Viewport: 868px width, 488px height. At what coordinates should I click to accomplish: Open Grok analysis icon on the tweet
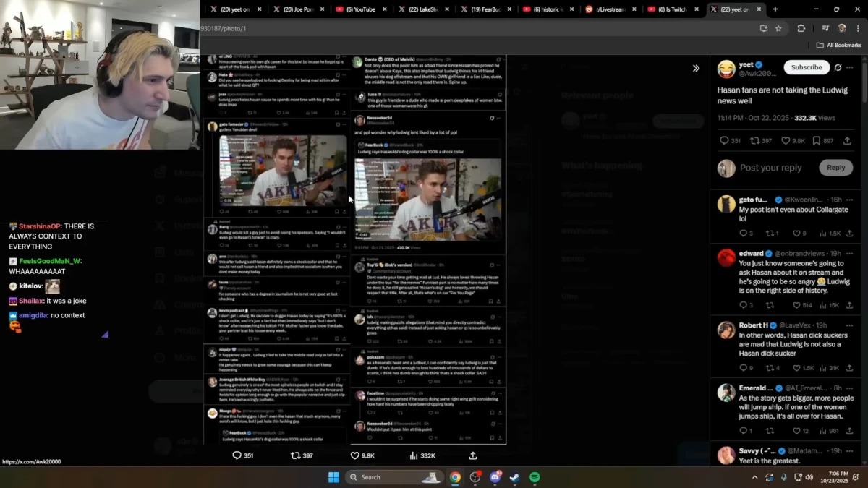click(x=839, y=67)
